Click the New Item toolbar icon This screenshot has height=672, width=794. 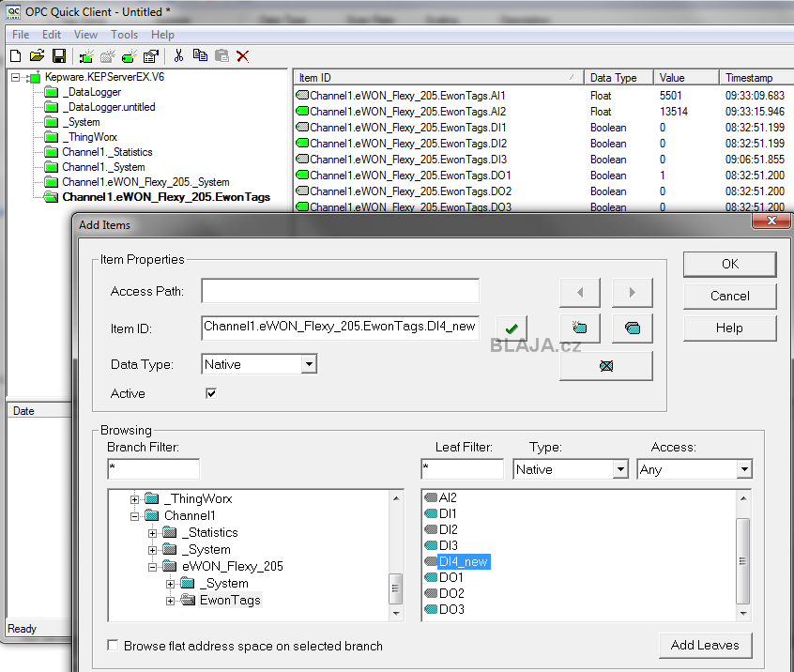tap(130, 55)
